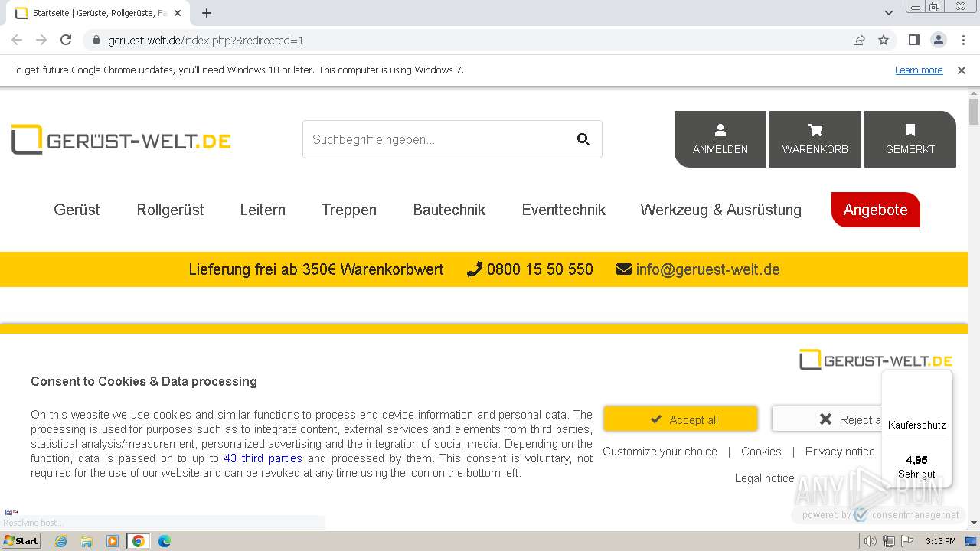Close the Startseite tab
Viewport: 980px width, 551px height.
[178, 13]
